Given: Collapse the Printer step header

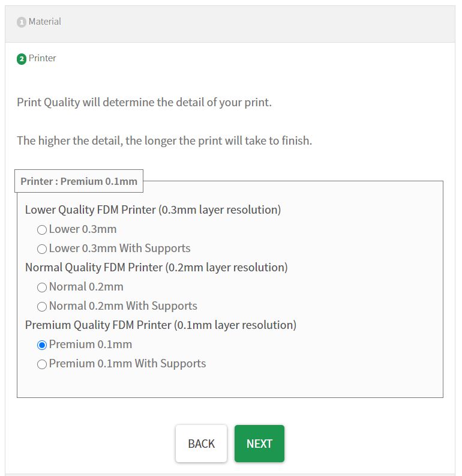Looking at the screenshot, I should click(x=43, y=58).
